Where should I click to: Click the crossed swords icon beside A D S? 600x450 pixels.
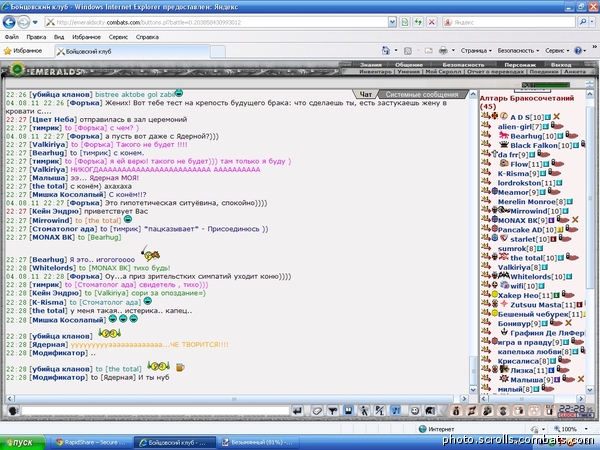[556, 116]
